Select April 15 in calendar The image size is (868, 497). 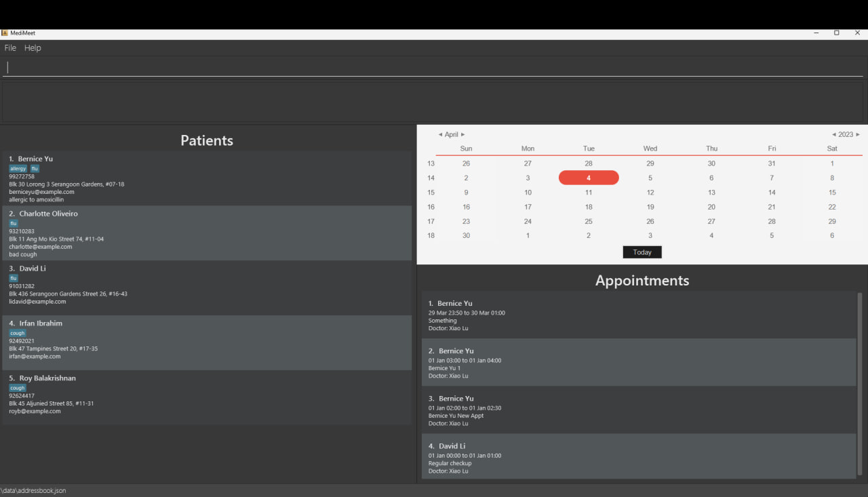832,193
